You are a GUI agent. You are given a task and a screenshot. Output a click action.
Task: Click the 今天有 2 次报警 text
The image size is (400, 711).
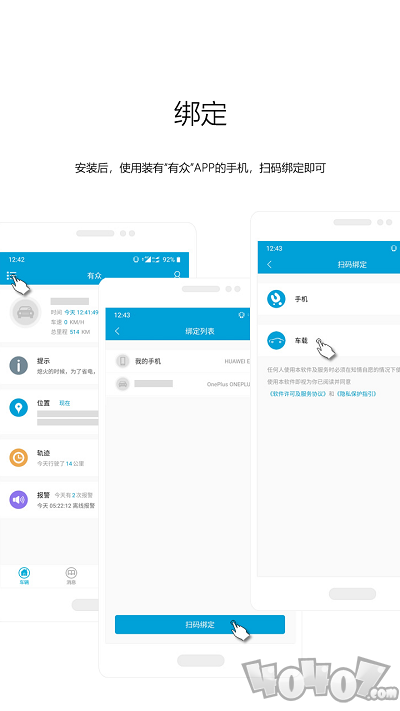point(73,495)
